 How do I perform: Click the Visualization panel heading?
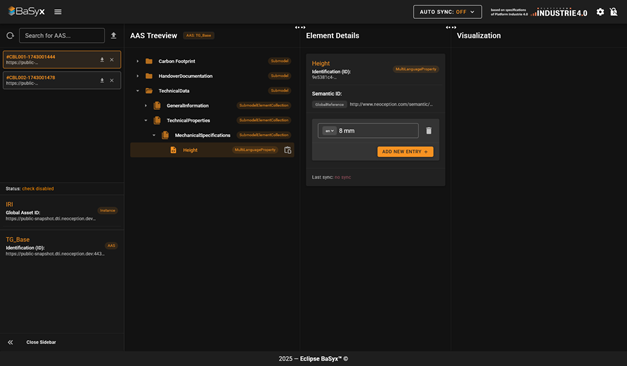click(x=479, y=36)
